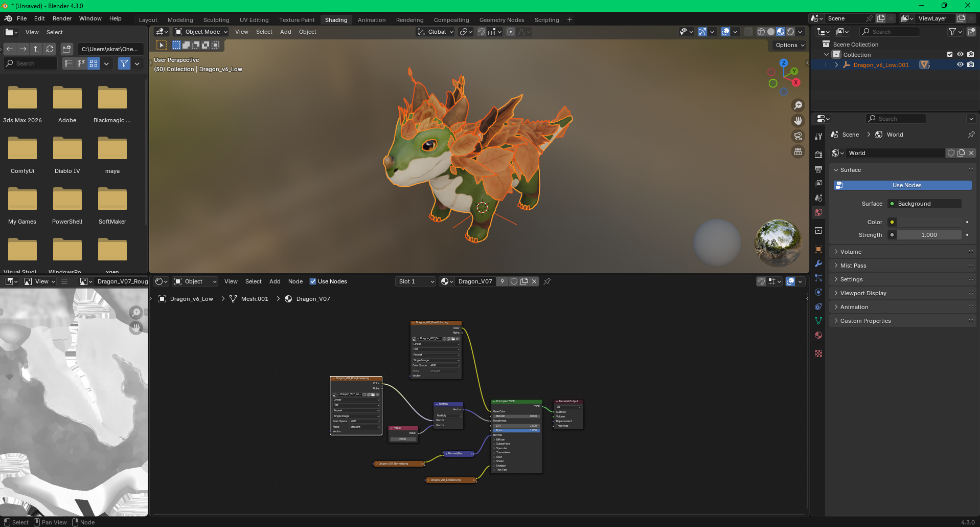
Task: Toggle camera view in the 3D viewport
Action: point(797,136)
